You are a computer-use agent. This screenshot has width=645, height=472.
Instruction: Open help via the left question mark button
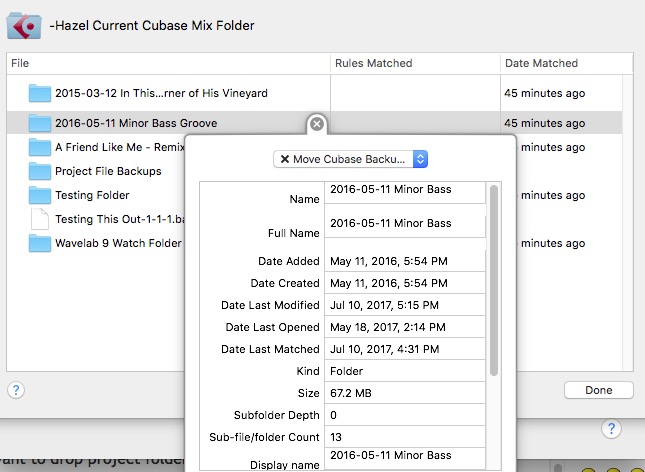(x=16, y=390)
